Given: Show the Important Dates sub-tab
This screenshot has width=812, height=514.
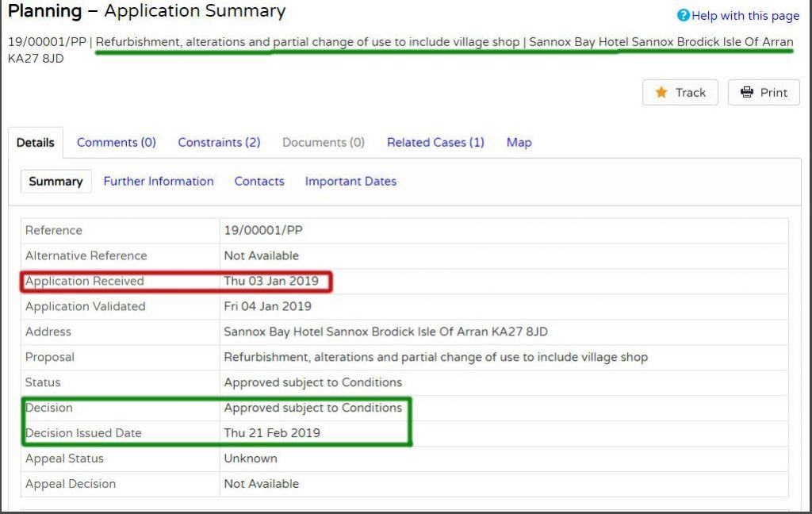Looking at the screenshot, I should click(350, 182).
